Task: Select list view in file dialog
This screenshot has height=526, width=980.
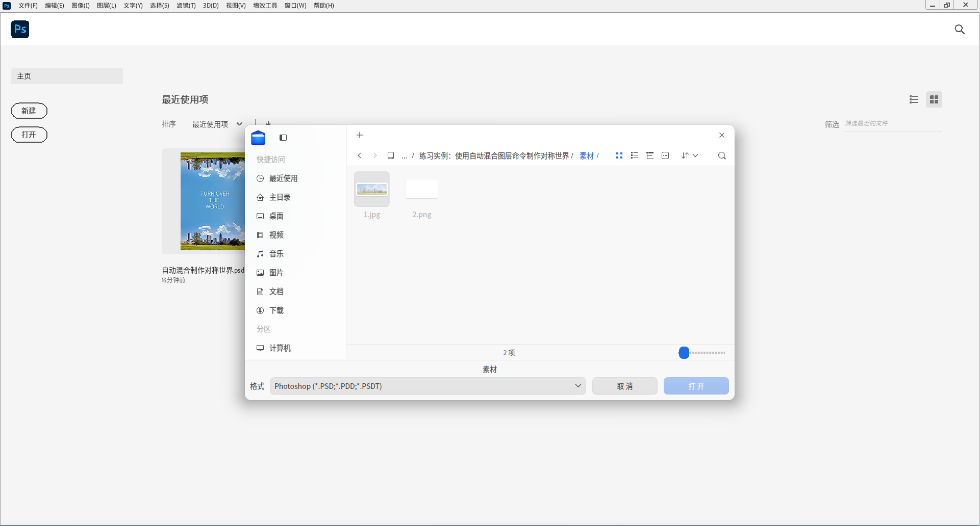Action: click(635, 155)
